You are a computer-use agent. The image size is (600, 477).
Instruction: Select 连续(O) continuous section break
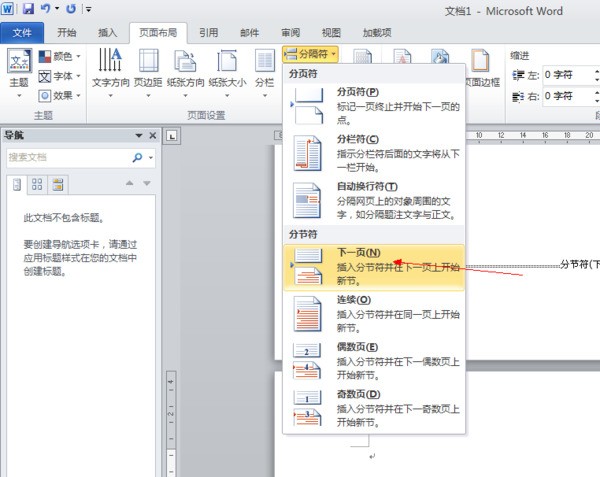click(374, 314)
